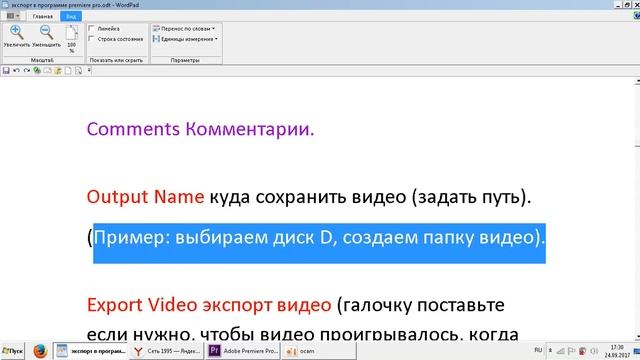The width and height of the screenshot is (640, 360).
Task: Zoom out with the Уменьшить magnifier
Action: (46, 36)
